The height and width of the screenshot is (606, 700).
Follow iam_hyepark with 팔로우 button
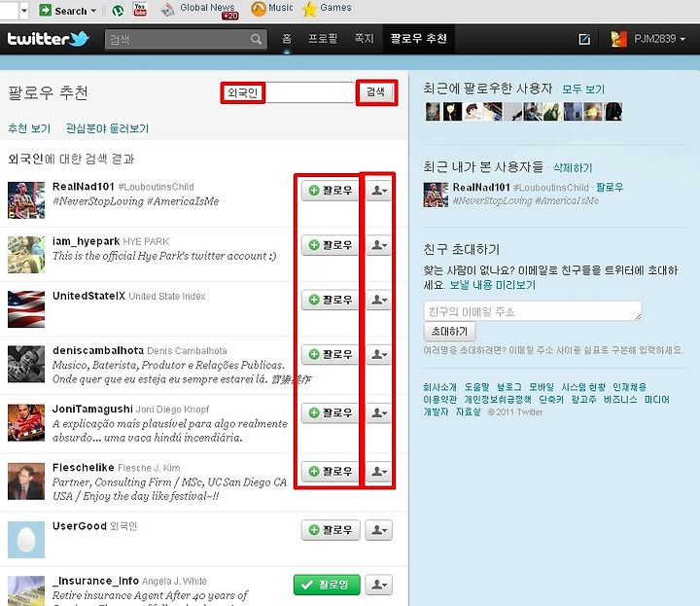click(x=331, y=245)
